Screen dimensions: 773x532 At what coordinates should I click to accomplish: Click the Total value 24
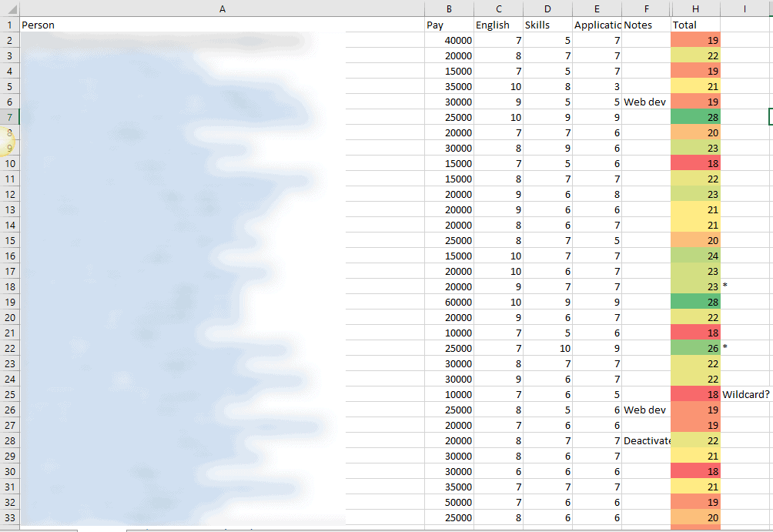[695, 256]
